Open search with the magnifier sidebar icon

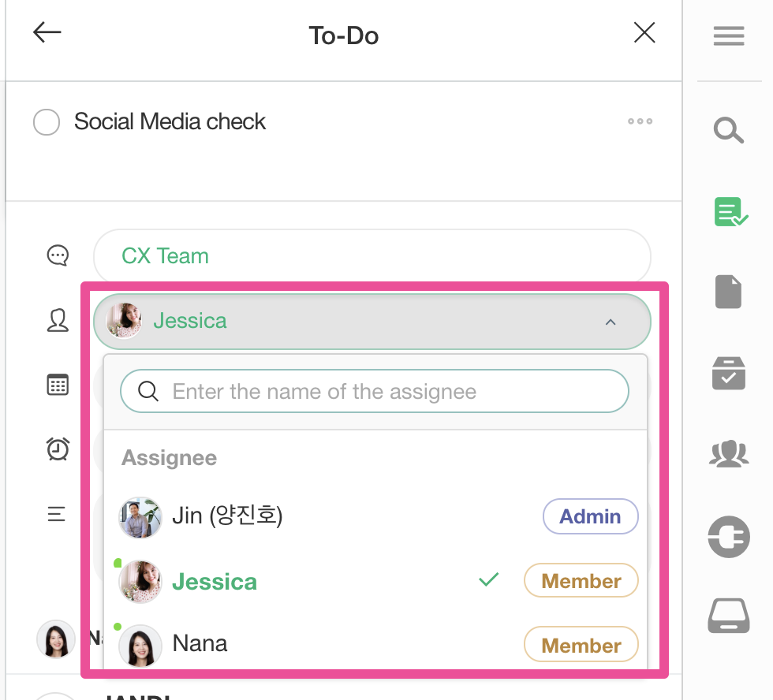[x=729, y=131]
